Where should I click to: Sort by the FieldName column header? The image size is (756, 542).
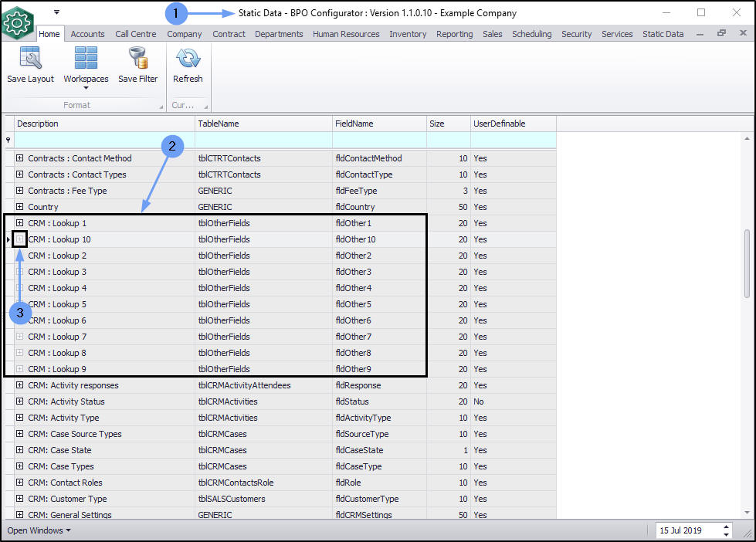click(379, 124)
